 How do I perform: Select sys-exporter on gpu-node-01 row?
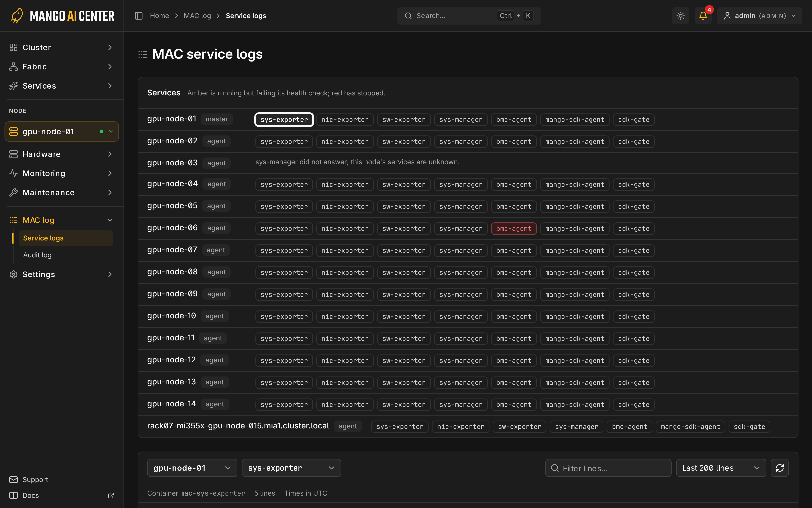284,120
